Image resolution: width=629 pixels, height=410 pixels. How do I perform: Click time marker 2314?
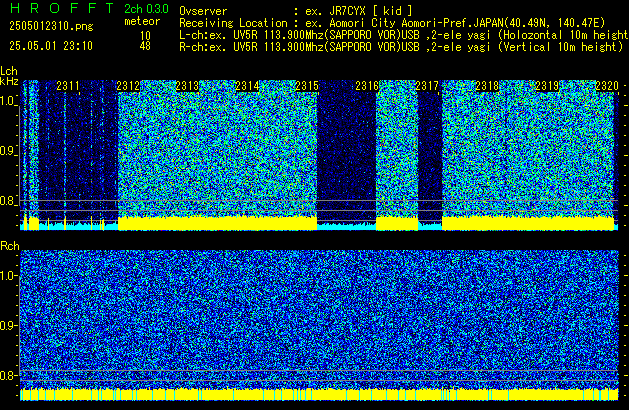pyautogui.click(x=247, y=86)
